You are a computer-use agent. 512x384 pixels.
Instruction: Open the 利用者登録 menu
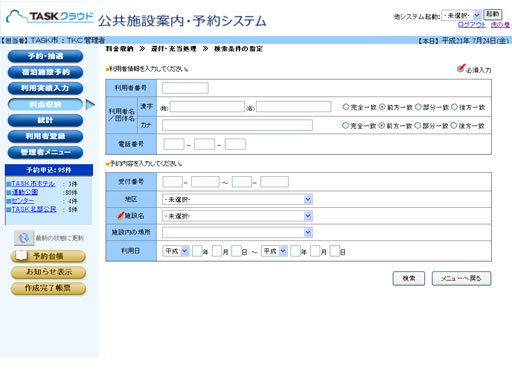[45, 136]
